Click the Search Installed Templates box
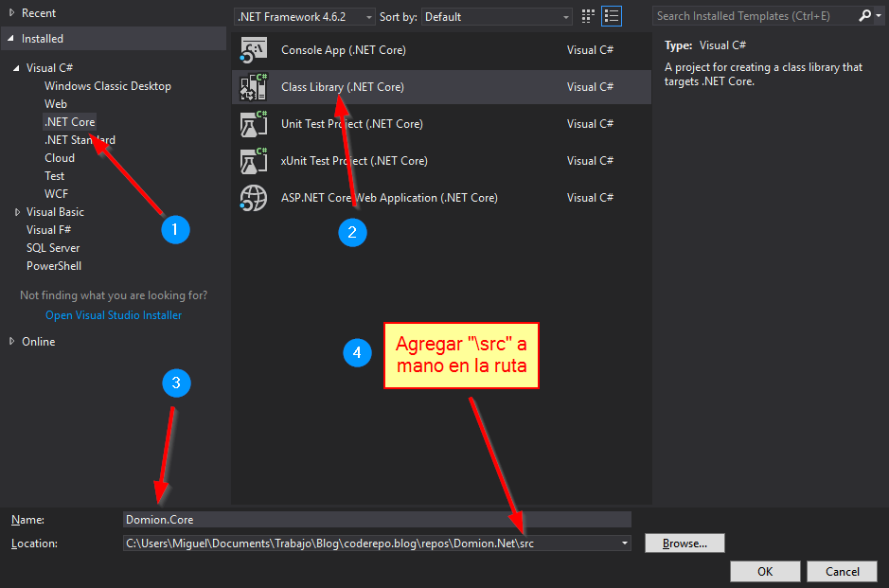The width and height of the screenshot is (889, 588). coord(756,16)
